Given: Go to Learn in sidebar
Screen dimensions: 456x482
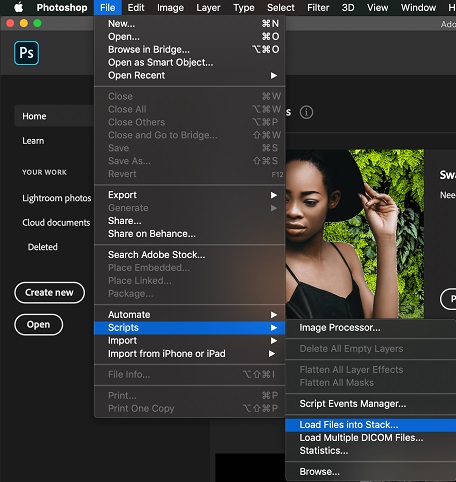Looking at the screenshot, I should coord(33,141).
